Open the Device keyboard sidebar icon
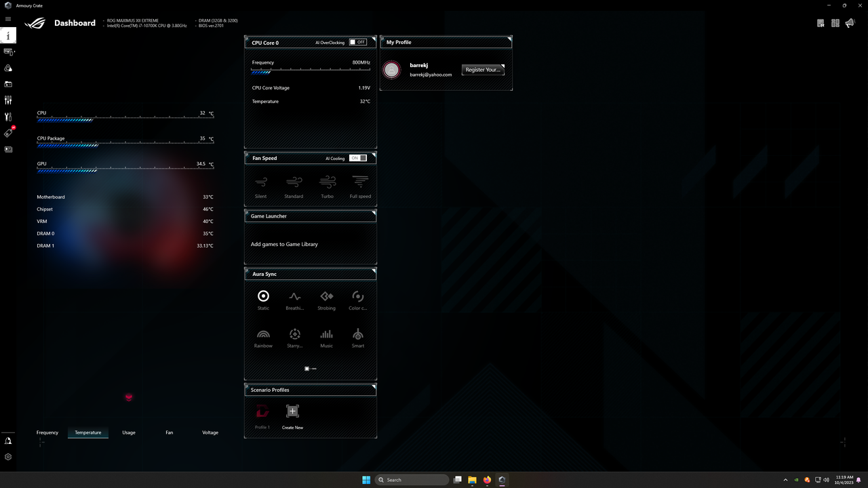Screen dimensions: 868x488 coord(8,52)
